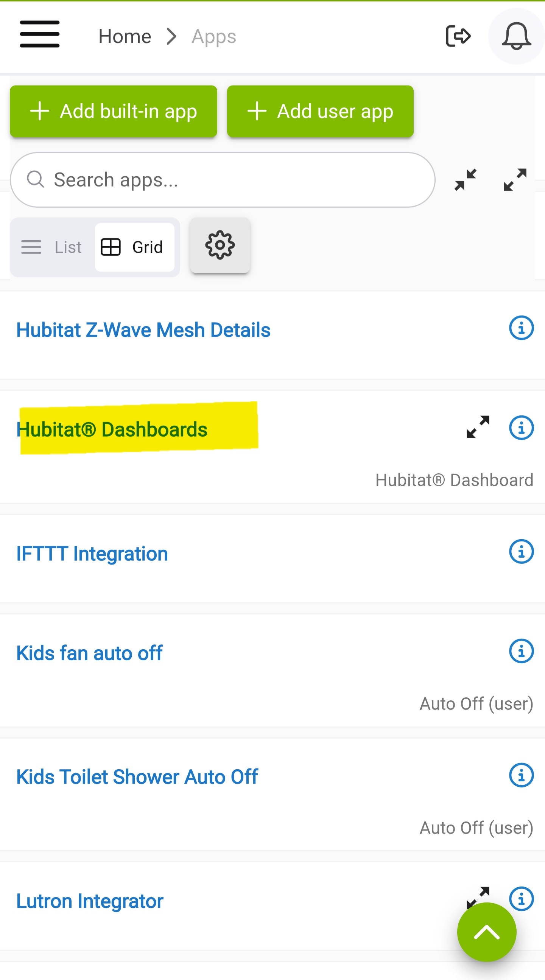Collapse all apps with inward arrows
545x980 pixels.
[x=466, y=180]
